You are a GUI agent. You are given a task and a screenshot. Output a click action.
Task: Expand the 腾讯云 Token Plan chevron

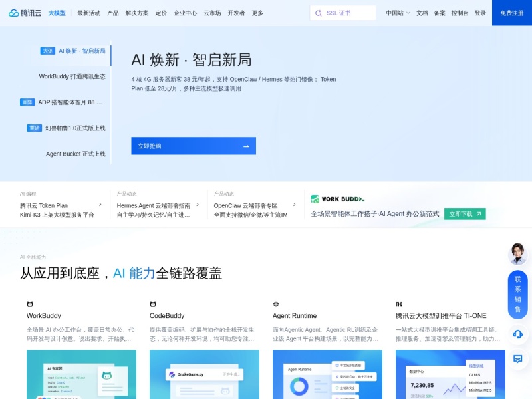click(100, 205)
